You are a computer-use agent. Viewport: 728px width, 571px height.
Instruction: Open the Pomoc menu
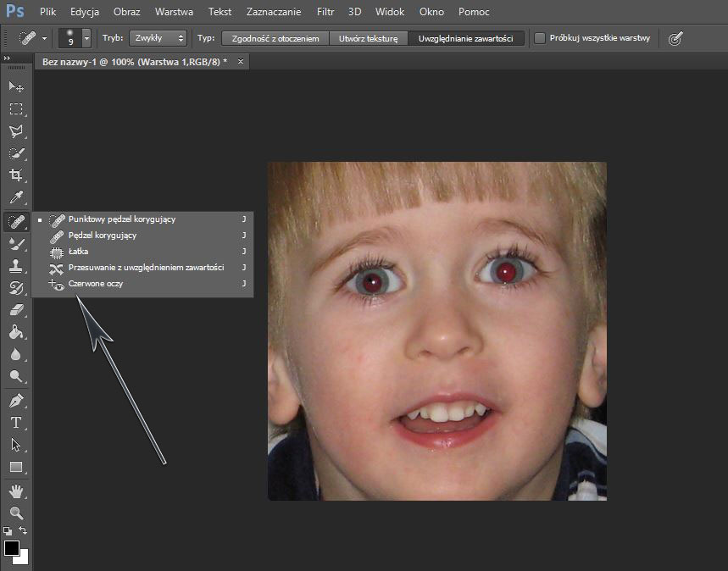474,12
